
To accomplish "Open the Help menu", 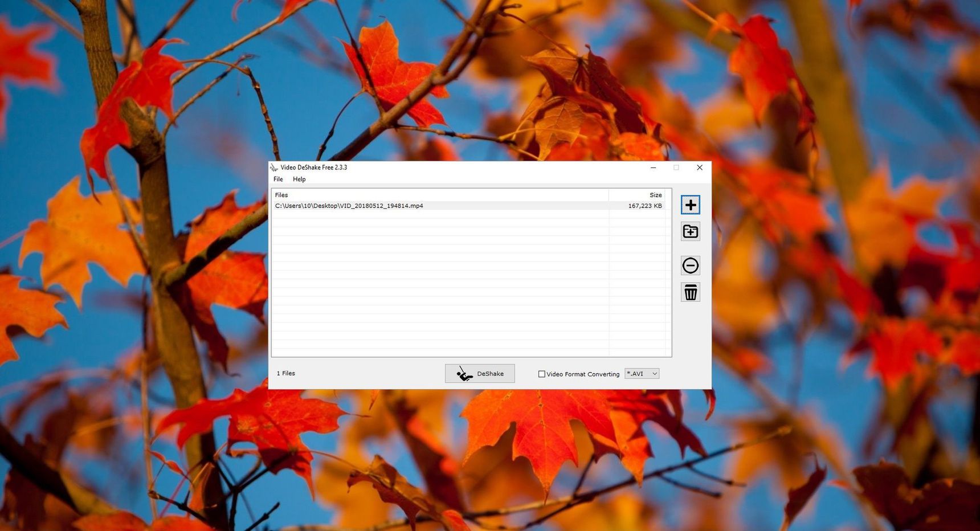I will pyautogui.click(x=299, y=179).
